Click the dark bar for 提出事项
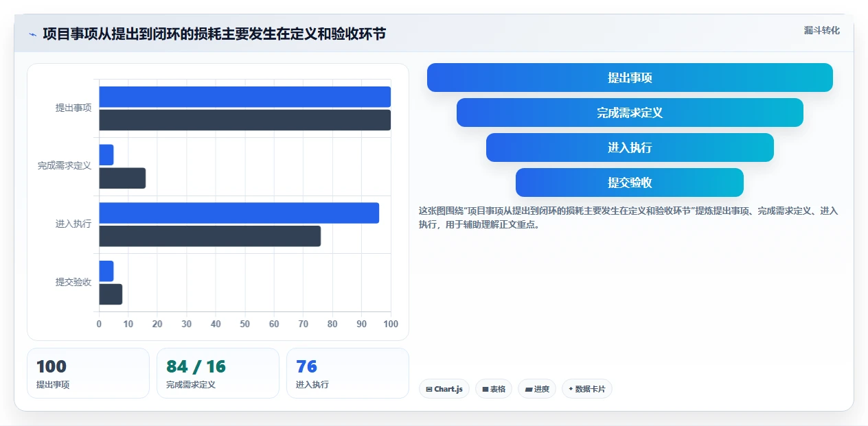Viewport: 868px width, 426px height. coord(245,120)
